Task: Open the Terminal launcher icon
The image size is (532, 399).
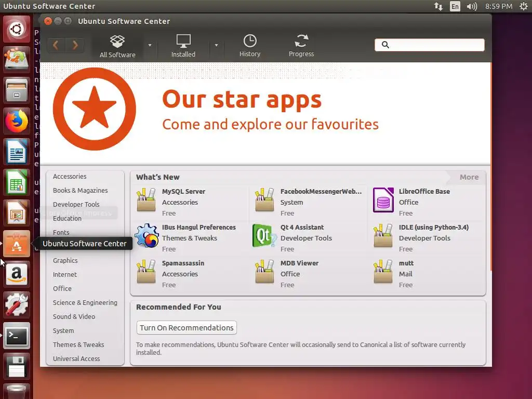Action: 17,335
